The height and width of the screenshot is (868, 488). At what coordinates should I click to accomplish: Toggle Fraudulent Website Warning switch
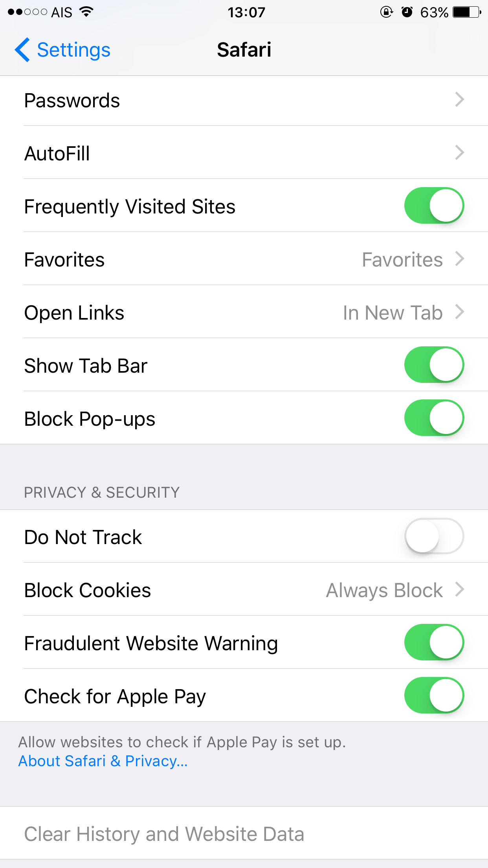[434, 642]
